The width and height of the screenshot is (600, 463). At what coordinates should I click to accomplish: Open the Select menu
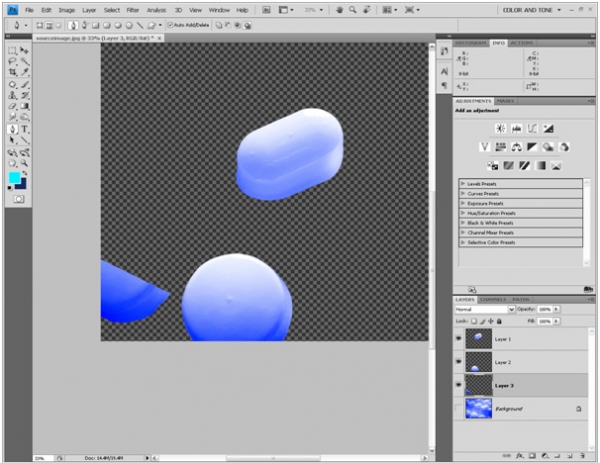112,10
